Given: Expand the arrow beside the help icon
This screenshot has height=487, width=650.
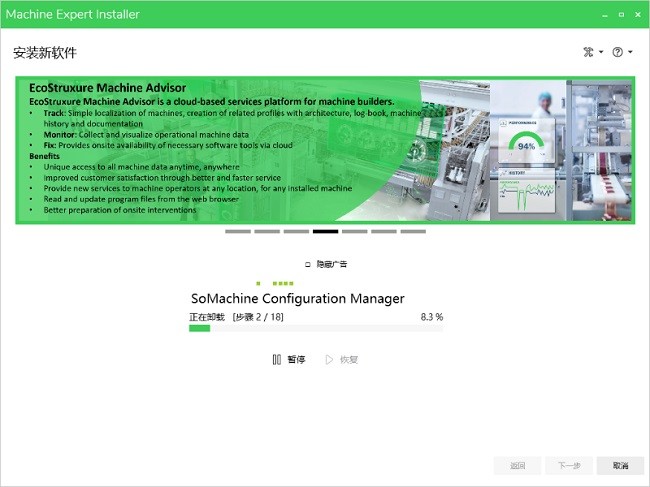Looking at the screenshot, I should (630, 52).
